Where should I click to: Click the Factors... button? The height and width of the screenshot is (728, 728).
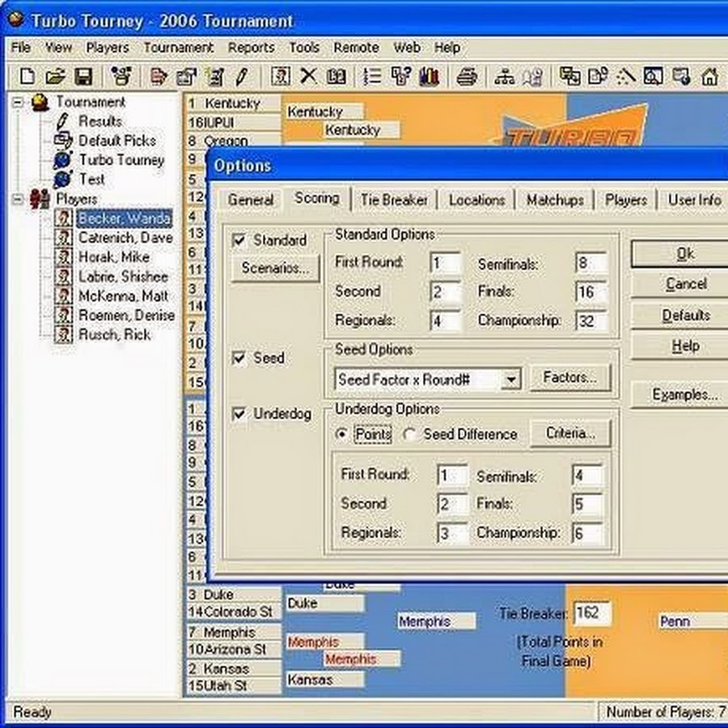click(x=569, y=378)
